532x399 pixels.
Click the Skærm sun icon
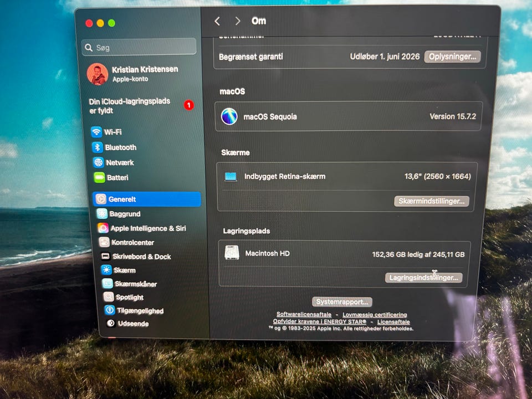pos(106,270)
